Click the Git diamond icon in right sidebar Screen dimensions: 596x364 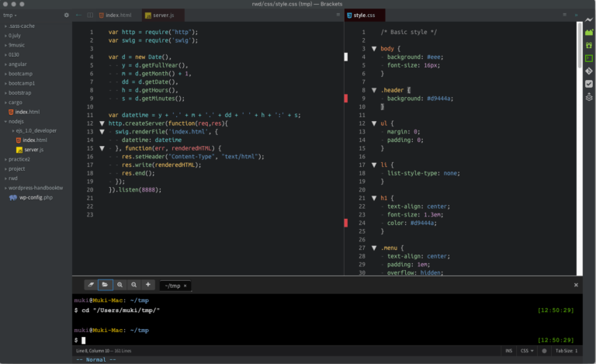588,71
